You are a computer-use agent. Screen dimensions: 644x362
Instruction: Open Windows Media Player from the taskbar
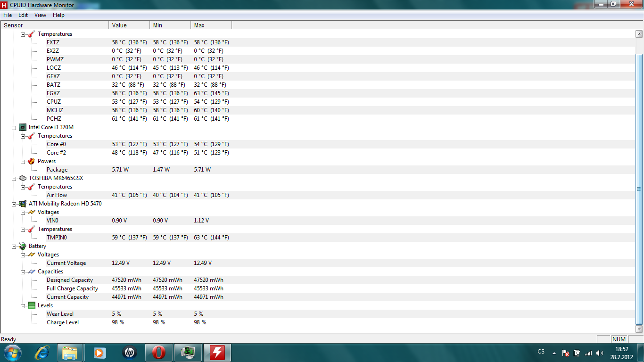[x=99, y=352]
